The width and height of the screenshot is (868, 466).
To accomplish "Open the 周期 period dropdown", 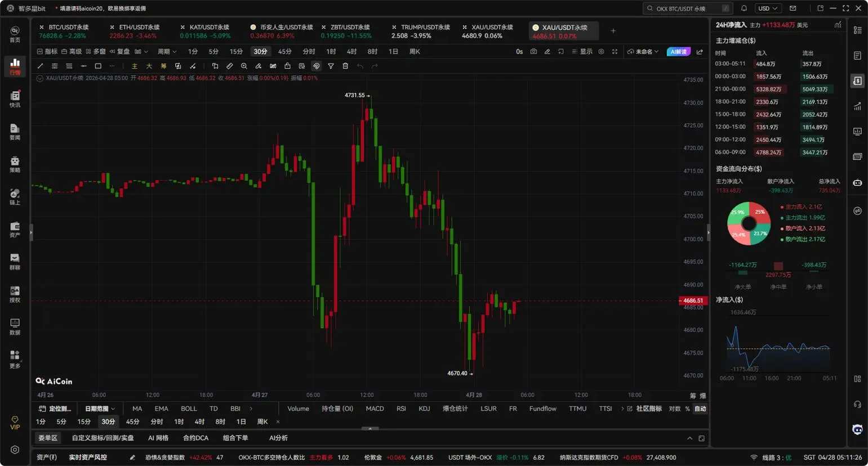I will point(167,51).
